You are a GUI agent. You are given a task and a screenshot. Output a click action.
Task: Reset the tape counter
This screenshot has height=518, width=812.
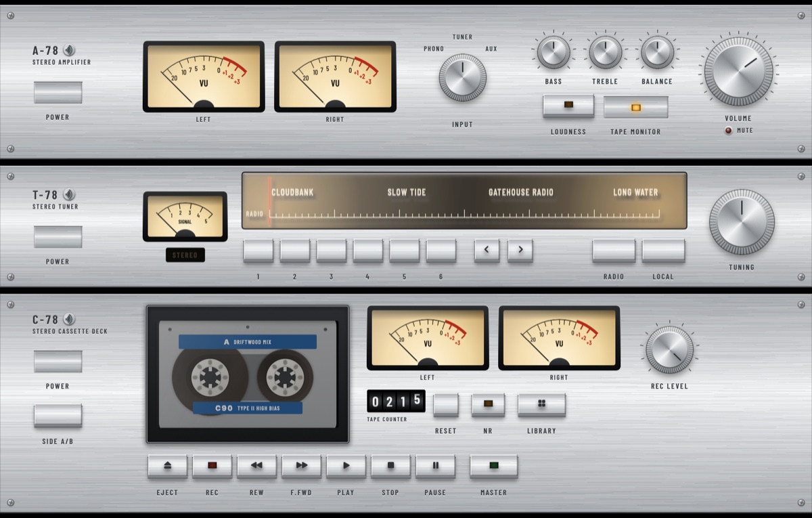tap(446, 404)
